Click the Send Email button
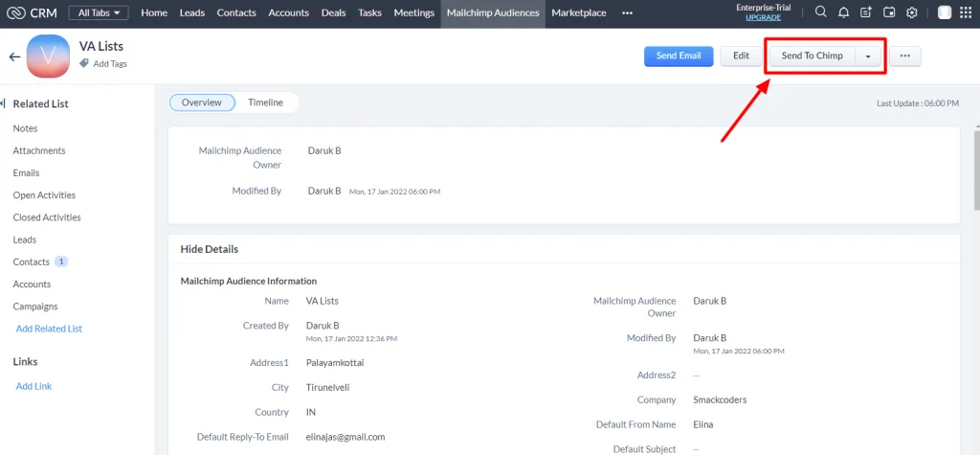Screen dimensions: 980x455 [x=679, y=57]
